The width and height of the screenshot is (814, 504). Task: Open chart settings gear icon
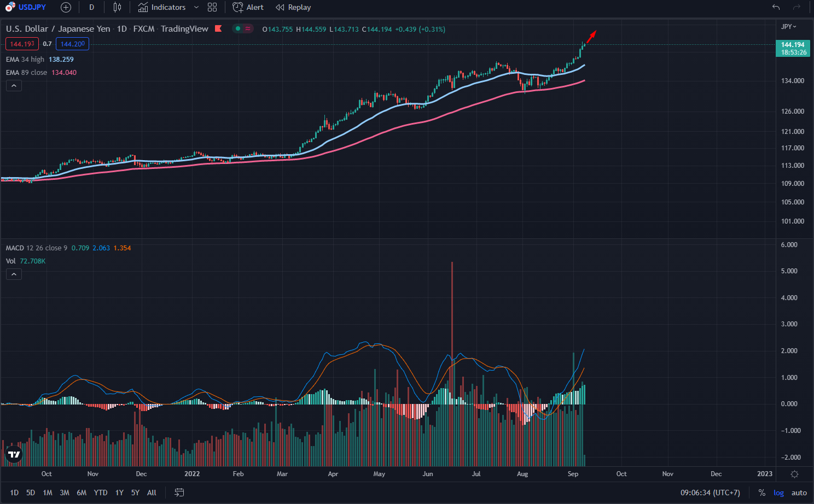tap(794, 474)
